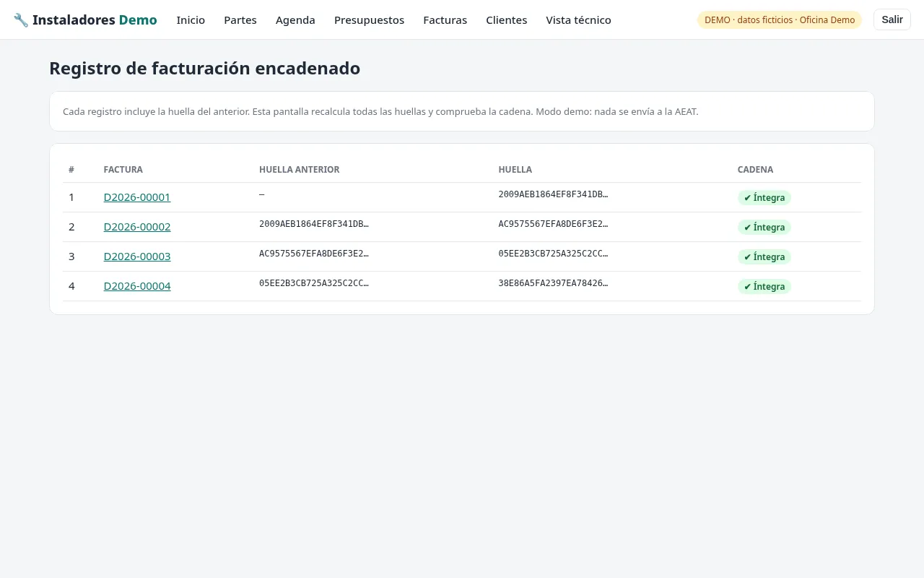View invoice D2026-00003 details
The image size is (924, 578).
137,256
